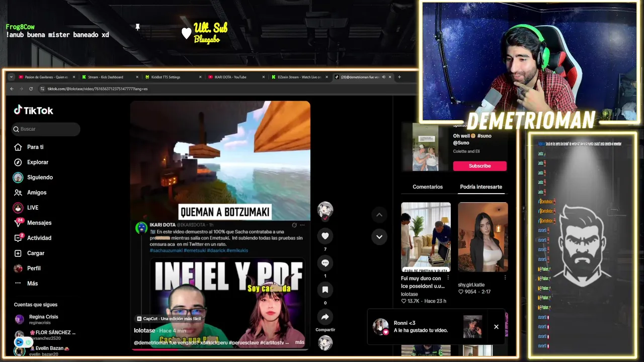This screenshot has height=362, width=644.
Task: Mute the demetrioman TikTok tab audio
Action: point(383,77)
